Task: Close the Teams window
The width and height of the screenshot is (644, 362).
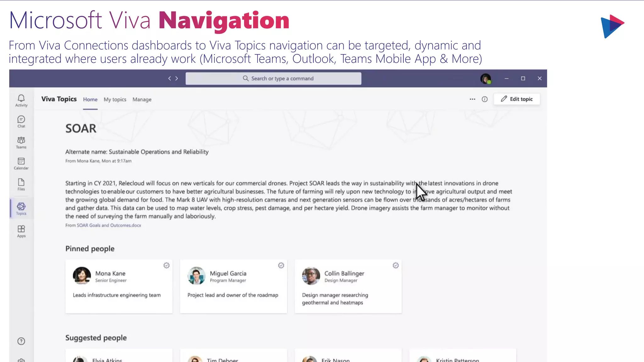Action: pos(540,79)
